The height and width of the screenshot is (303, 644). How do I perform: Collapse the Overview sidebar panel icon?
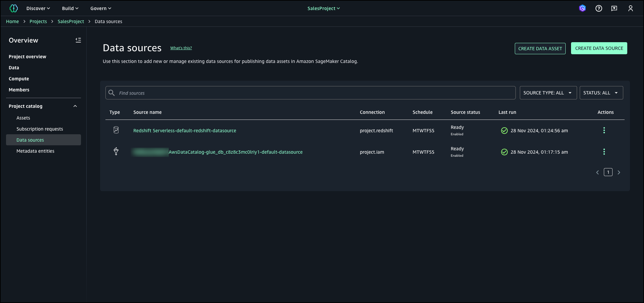click(78, 40)
